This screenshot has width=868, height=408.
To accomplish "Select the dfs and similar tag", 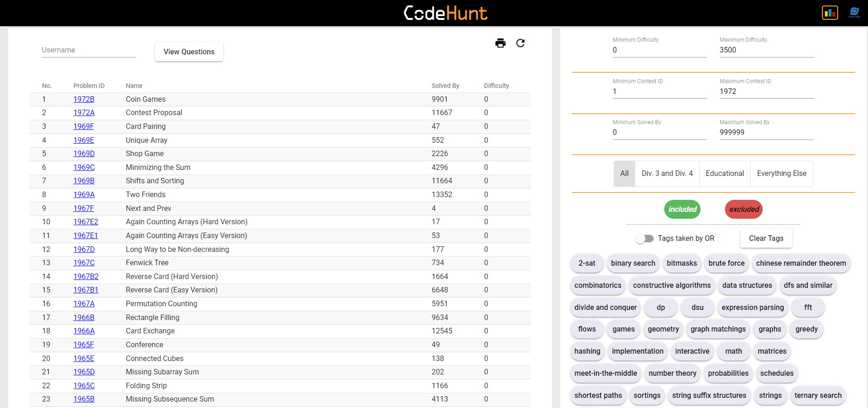I will coord(808,286).
